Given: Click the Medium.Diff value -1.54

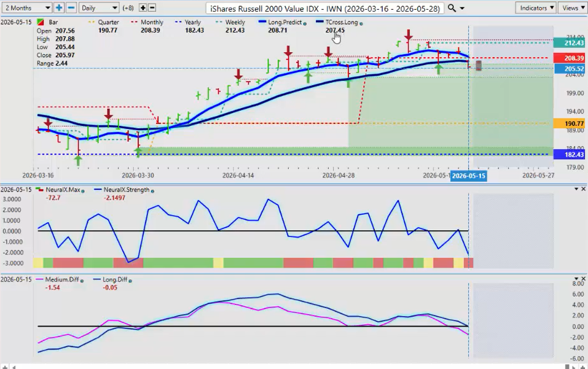Looking at the screenshot, I should [52, 288].
